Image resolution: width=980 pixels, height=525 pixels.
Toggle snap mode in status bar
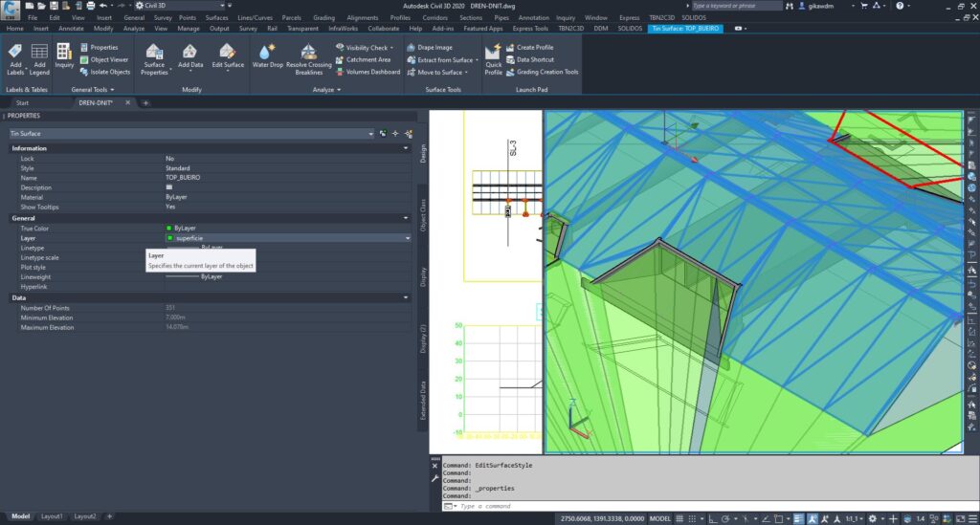[692, 518]
